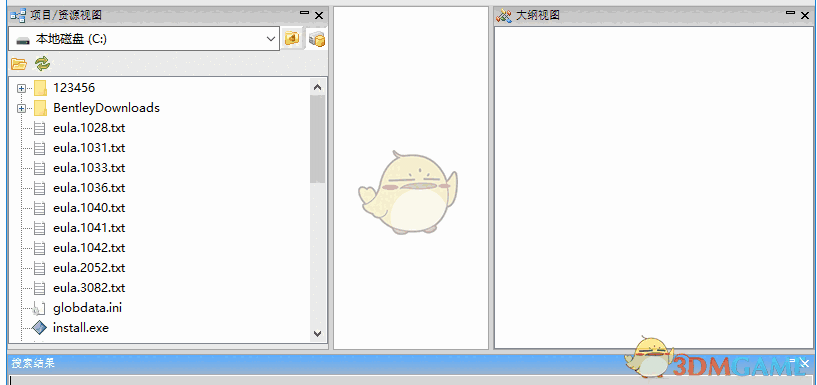Expand the 123456 folder node
Viewport: 817px width, 385px height.
pyautogui.click(x=21, y=89)
